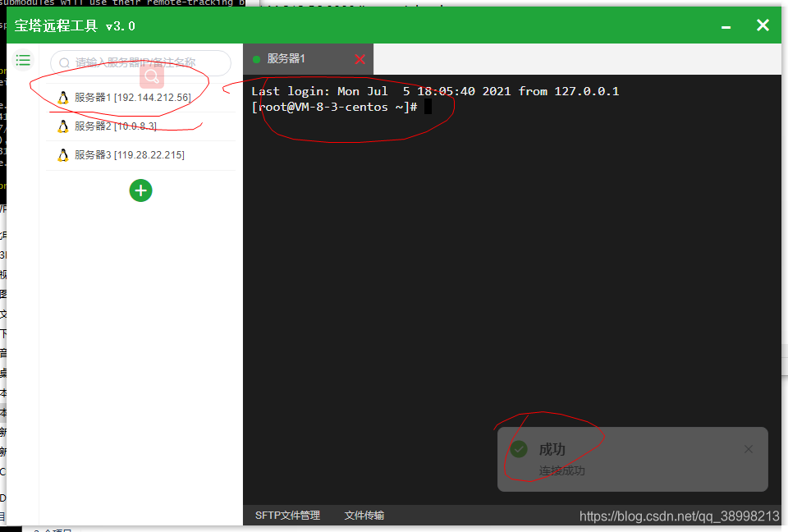Open the hamburger menu icon
Viewport: 788px width, 532px height.
[x=23, y=60]
